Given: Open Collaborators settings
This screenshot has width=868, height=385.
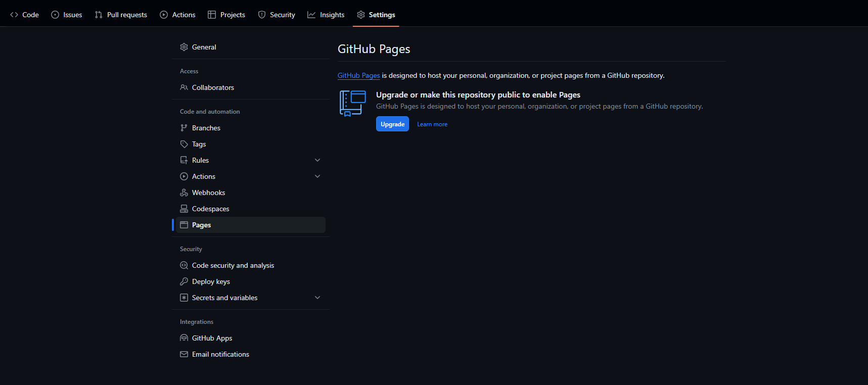Looking at the screenshot, I should [251, 87].
